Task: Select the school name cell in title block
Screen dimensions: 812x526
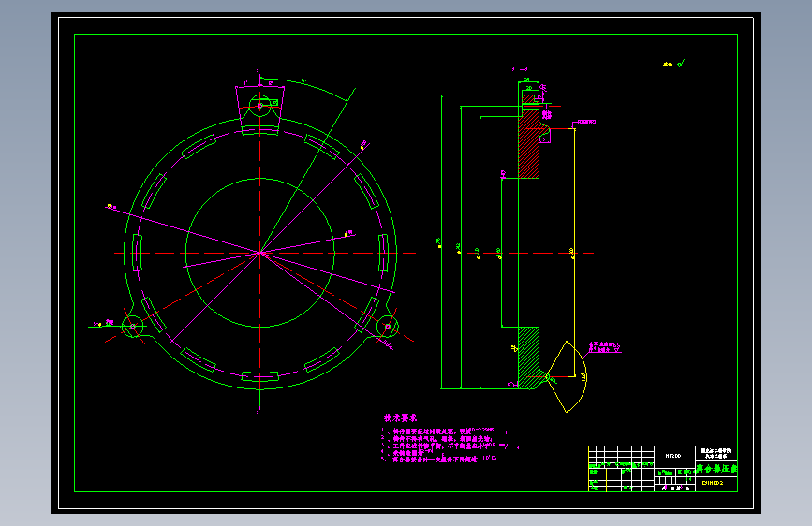Action: pos(716,453)
